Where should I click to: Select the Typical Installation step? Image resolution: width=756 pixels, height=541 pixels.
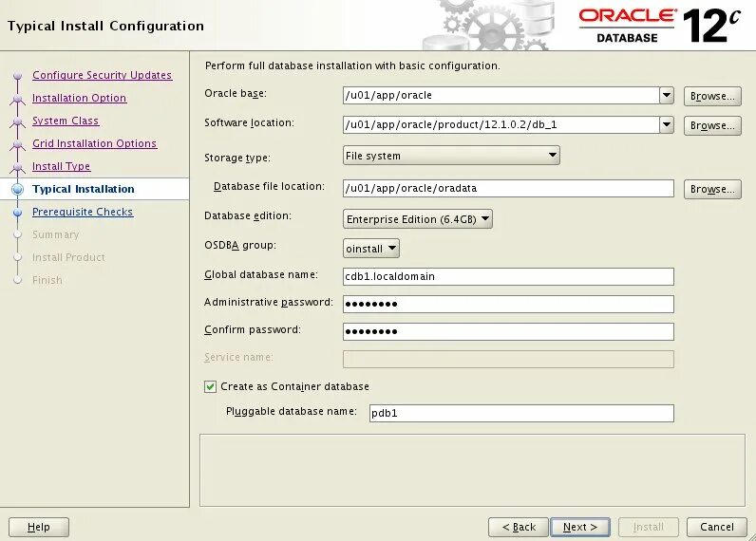(x=84, y=189)
